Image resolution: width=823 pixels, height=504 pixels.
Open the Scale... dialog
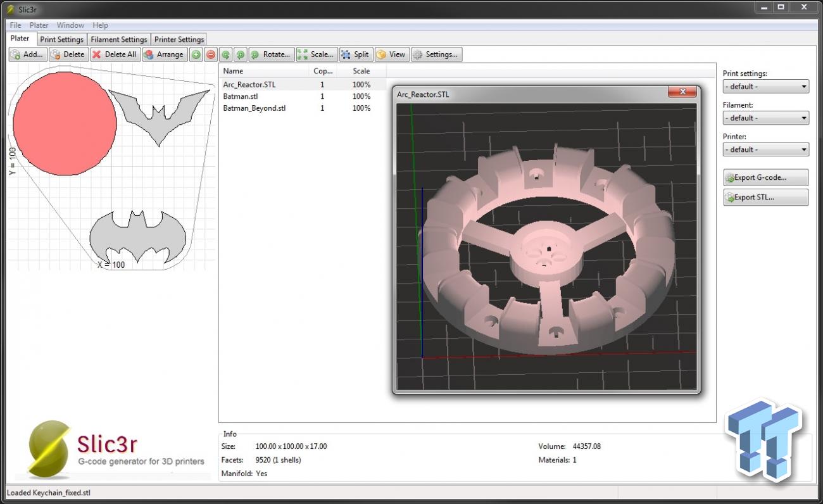[x=317, y=54]
